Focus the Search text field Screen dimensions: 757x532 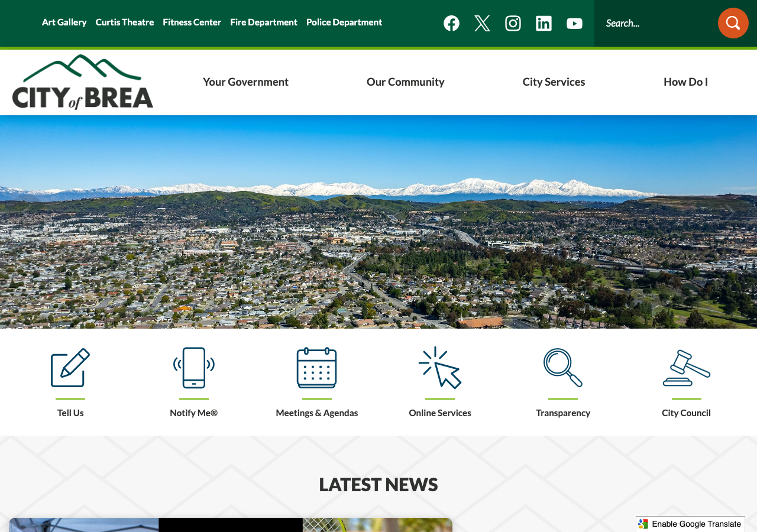(656, 23)
